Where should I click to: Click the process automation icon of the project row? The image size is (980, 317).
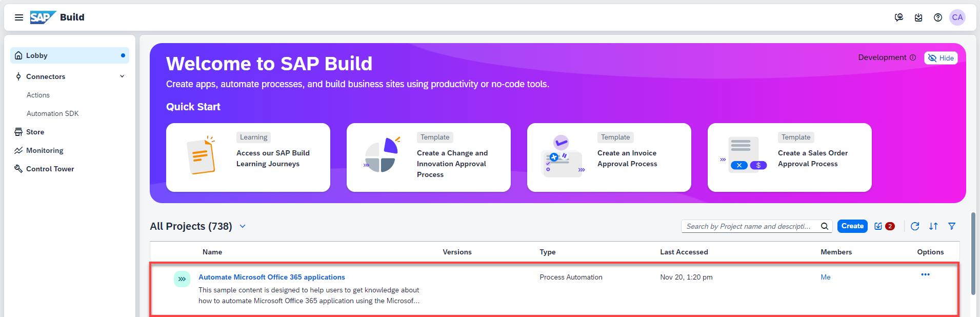(182, 279)
